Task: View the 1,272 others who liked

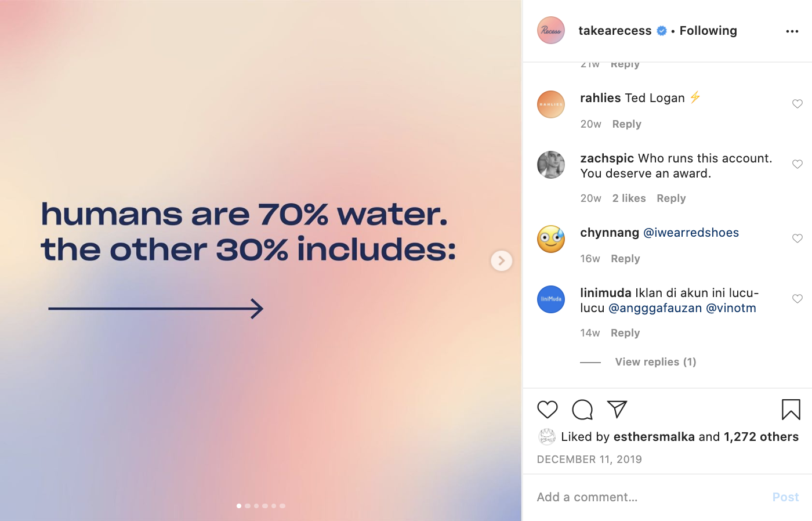Action: tap(761, 437)
